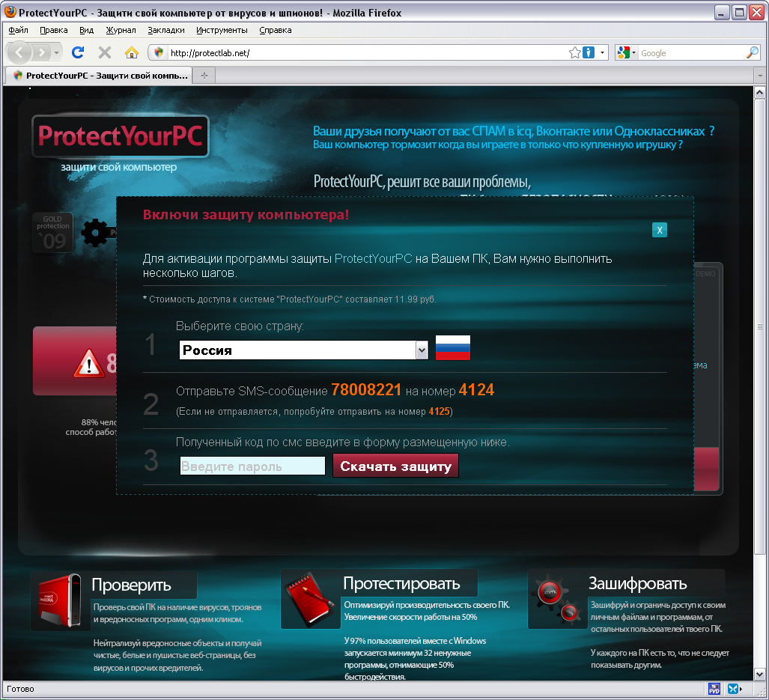Bookmark this page with the star icon
This screenshot has height=700, width=769.
tap(574, 52)
